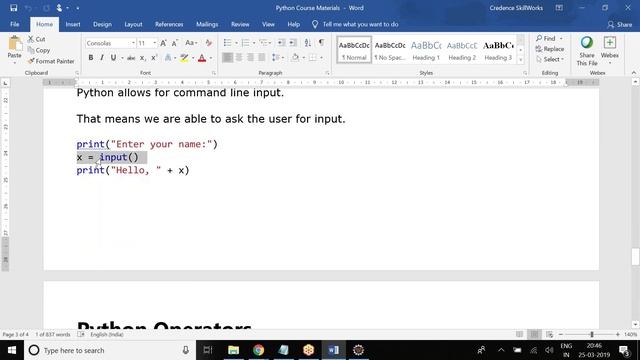The height and width of the screenshot is (360, 640).
Task: Click the borders icon
Action: coord(313,58)
